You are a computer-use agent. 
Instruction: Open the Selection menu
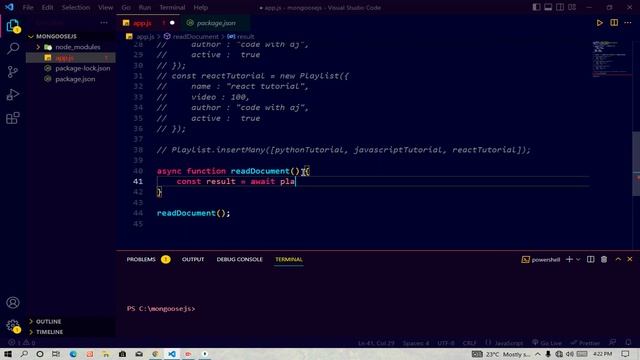[76, 7]
